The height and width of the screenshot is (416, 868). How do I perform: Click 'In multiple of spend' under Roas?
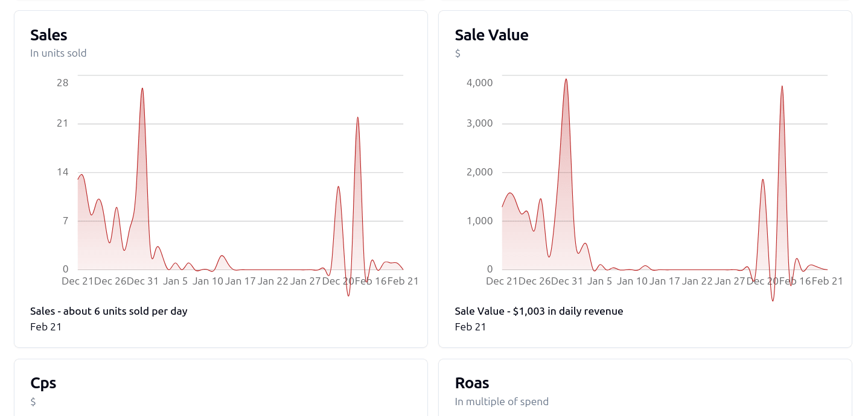pos(502,401)
